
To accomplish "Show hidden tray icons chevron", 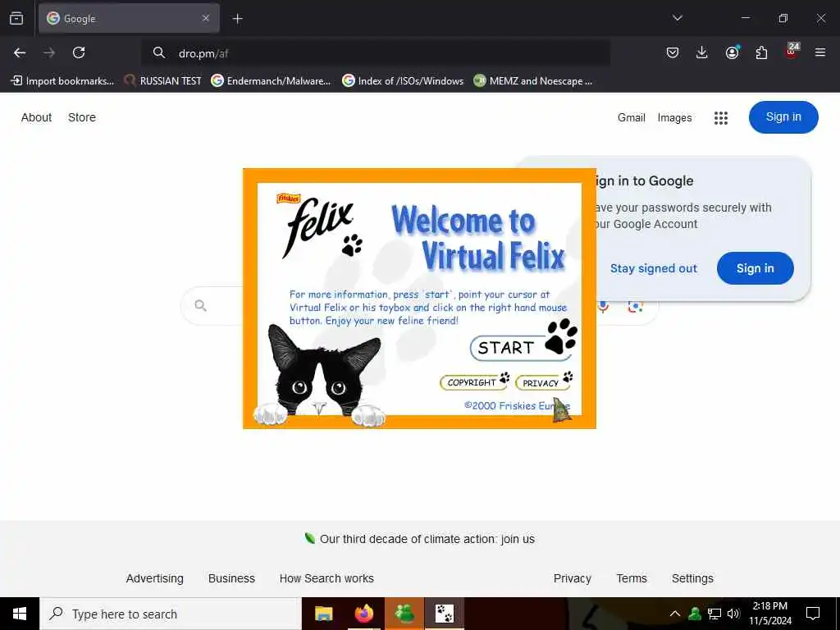I will (675, 614).
